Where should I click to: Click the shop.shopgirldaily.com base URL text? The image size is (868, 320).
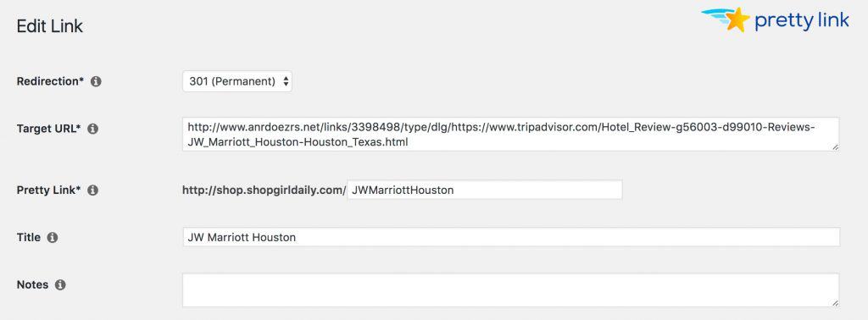pos(264,190)
